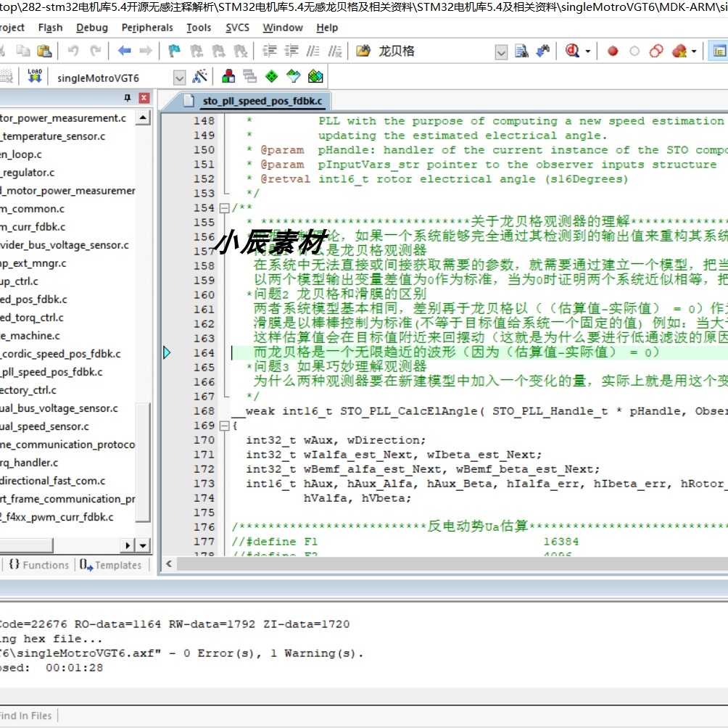Click the Paste clipboard icon

coord(45,51)
